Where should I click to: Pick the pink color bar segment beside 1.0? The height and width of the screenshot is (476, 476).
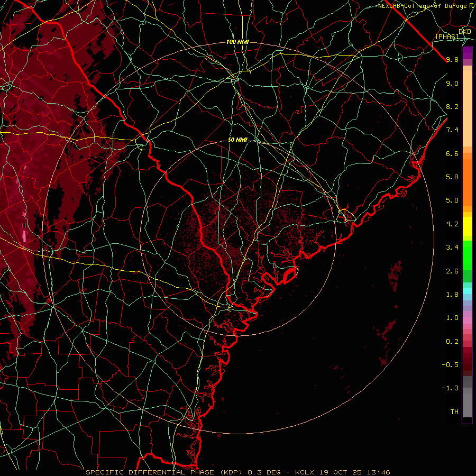pyautogui.click(x=467, y=321)
